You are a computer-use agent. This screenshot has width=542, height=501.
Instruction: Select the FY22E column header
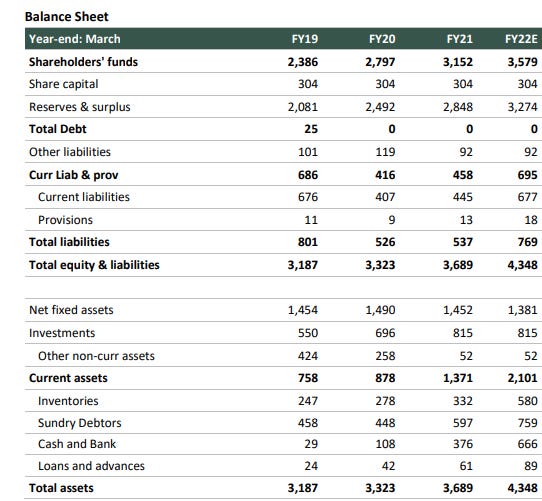click(x=521, y=39)
